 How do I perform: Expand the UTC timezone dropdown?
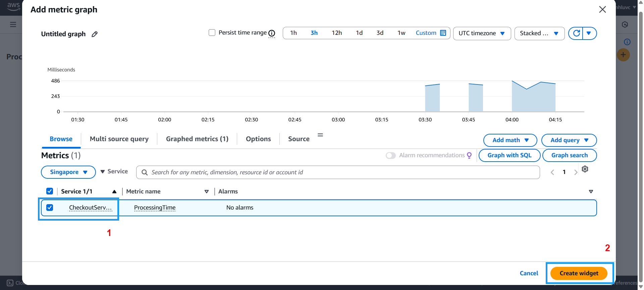[x=482, y=33]
